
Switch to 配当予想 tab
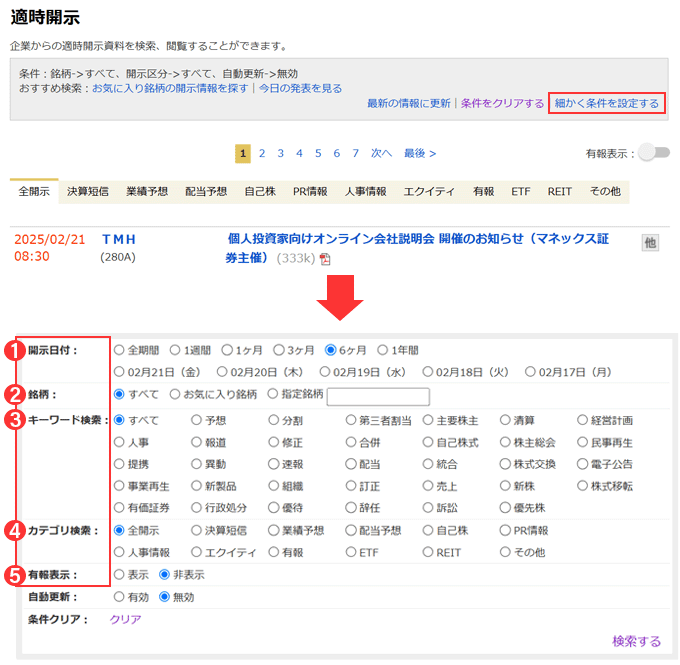206,191
